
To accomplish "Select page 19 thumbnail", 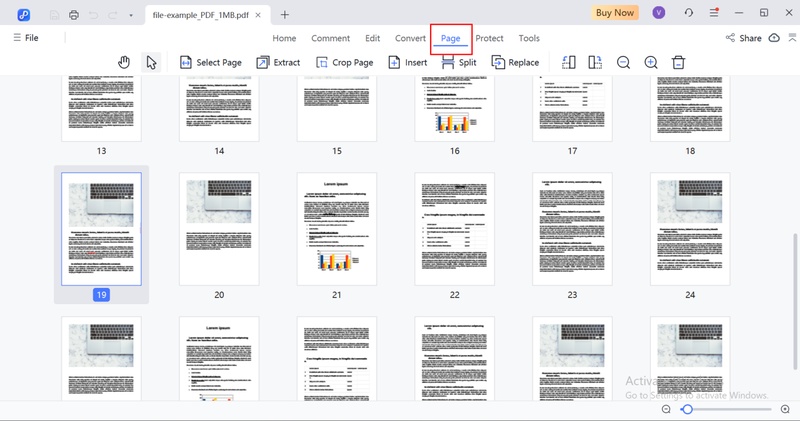I will pos(102,229).
